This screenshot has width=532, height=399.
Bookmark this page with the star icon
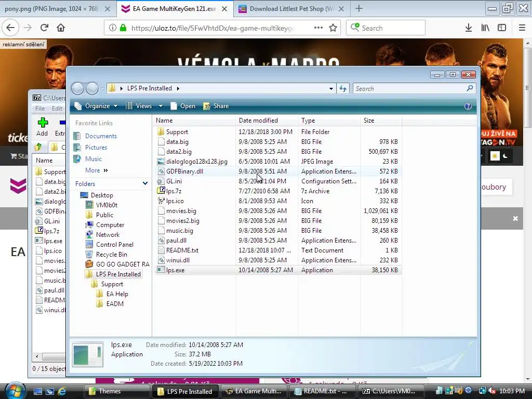(x=333, y=28)
